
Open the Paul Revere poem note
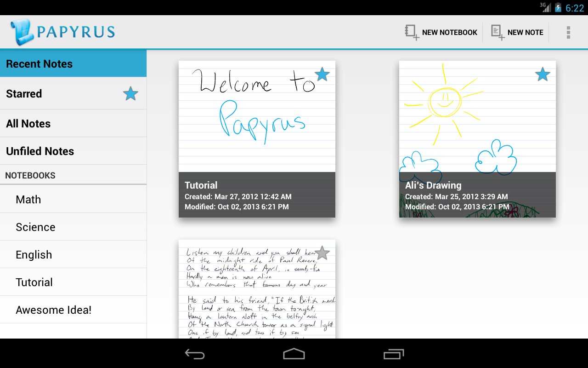(x=257, y=289)
